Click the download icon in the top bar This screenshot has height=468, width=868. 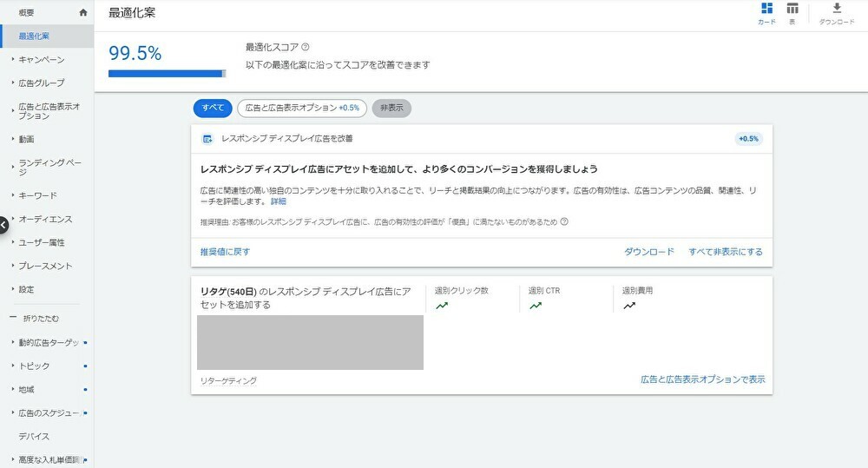pyautogui.click(x=837, y=9)
